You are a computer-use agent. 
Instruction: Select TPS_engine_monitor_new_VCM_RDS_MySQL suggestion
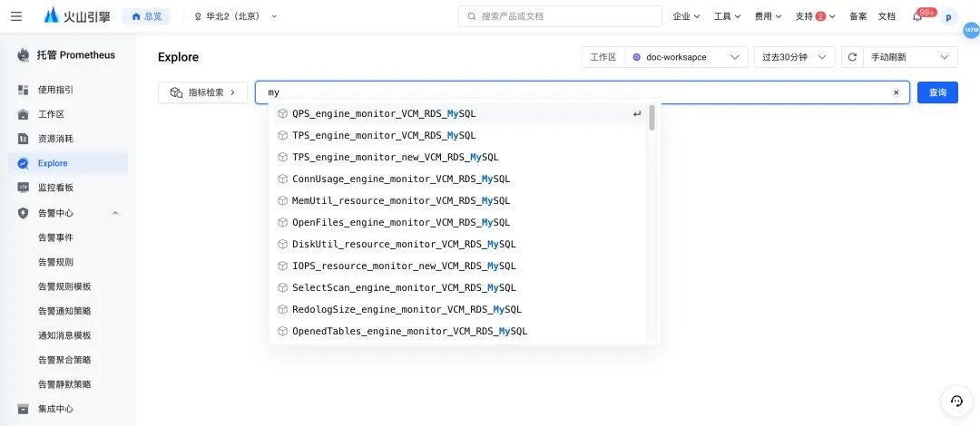[x=465, y=158]
